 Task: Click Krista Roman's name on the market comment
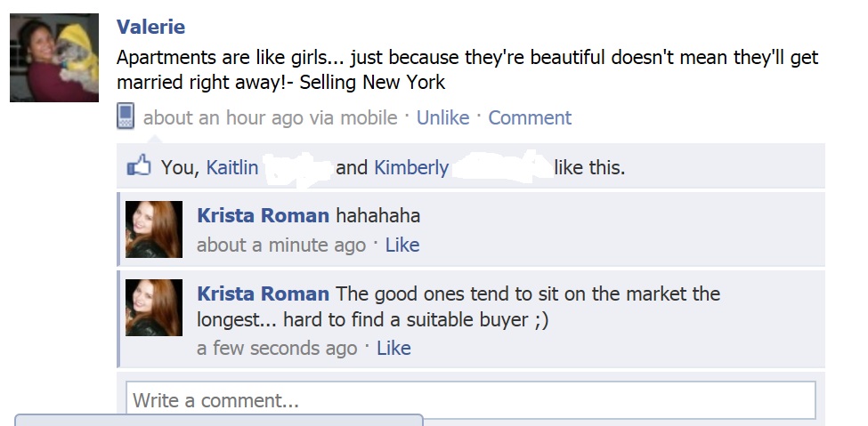pos(263,294)
